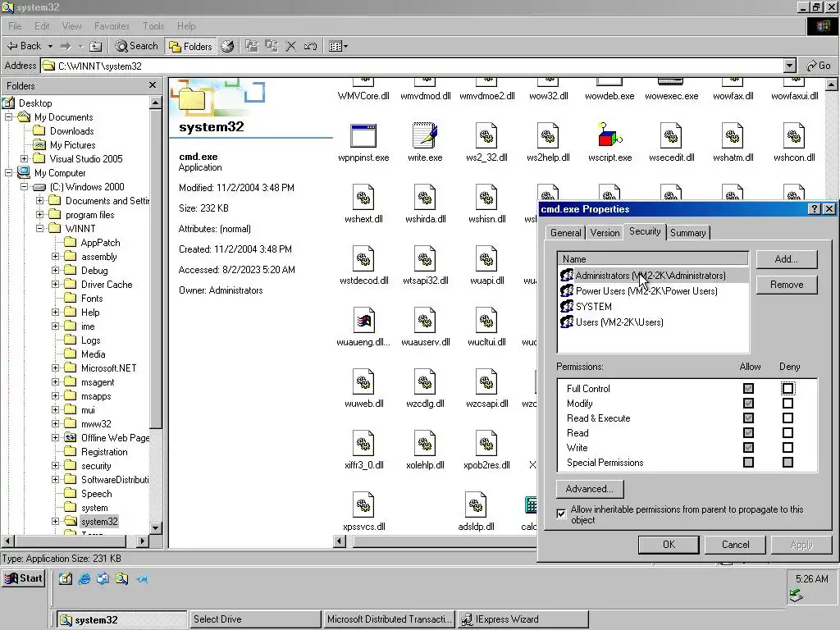
Task: Launch Internet Explorer from quick launch
Action: (x=84, y=578)
